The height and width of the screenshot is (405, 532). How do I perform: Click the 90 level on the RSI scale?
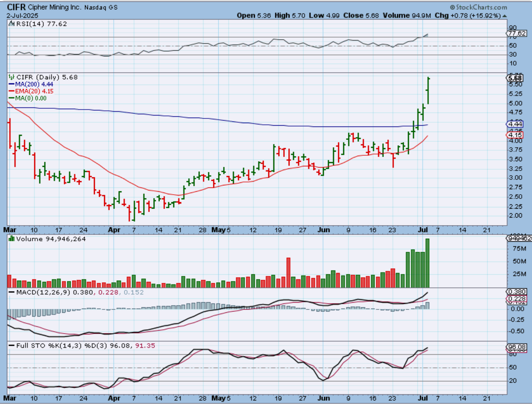(513, 28)
